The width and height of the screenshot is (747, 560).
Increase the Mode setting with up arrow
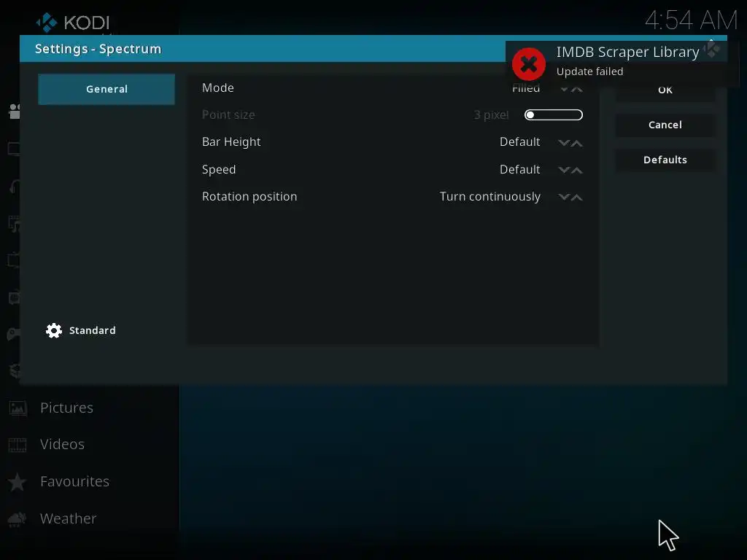577,89
